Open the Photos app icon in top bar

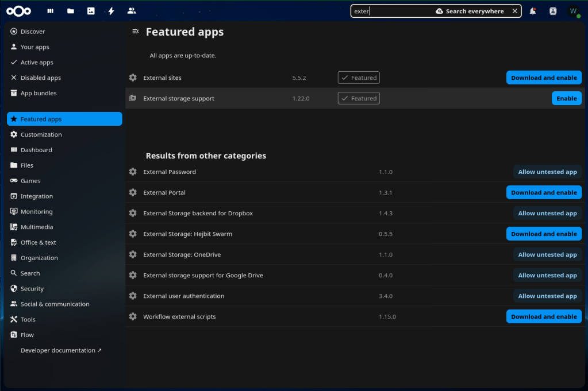[x=91, y=11]
